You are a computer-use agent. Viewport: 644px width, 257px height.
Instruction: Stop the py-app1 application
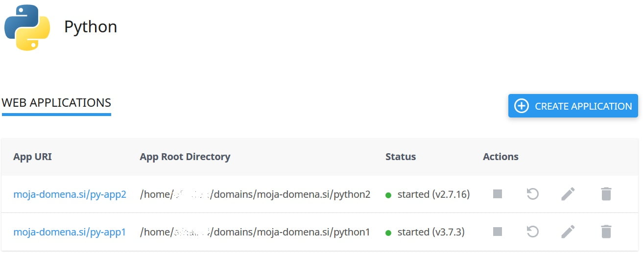coord(498,232)
